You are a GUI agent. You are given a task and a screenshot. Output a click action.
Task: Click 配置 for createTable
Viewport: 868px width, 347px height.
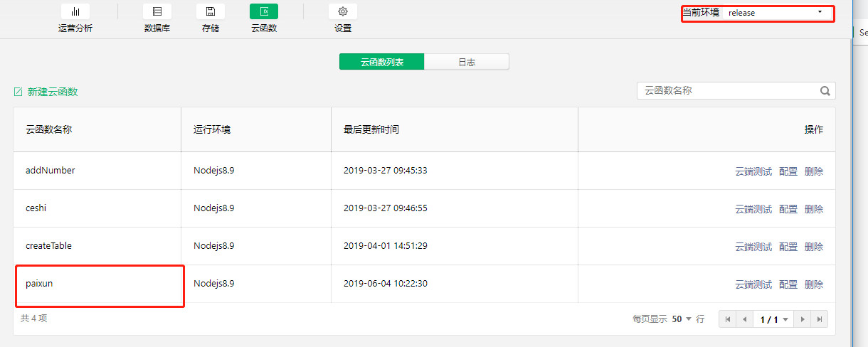[788, 247]
